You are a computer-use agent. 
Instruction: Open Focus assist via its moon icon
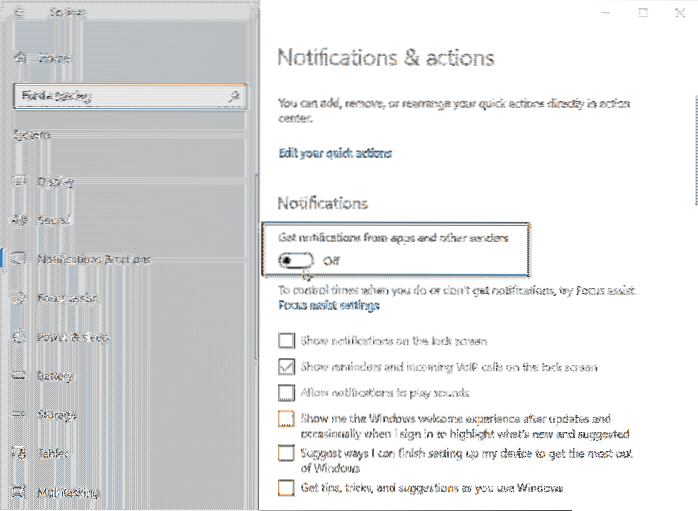19,297
